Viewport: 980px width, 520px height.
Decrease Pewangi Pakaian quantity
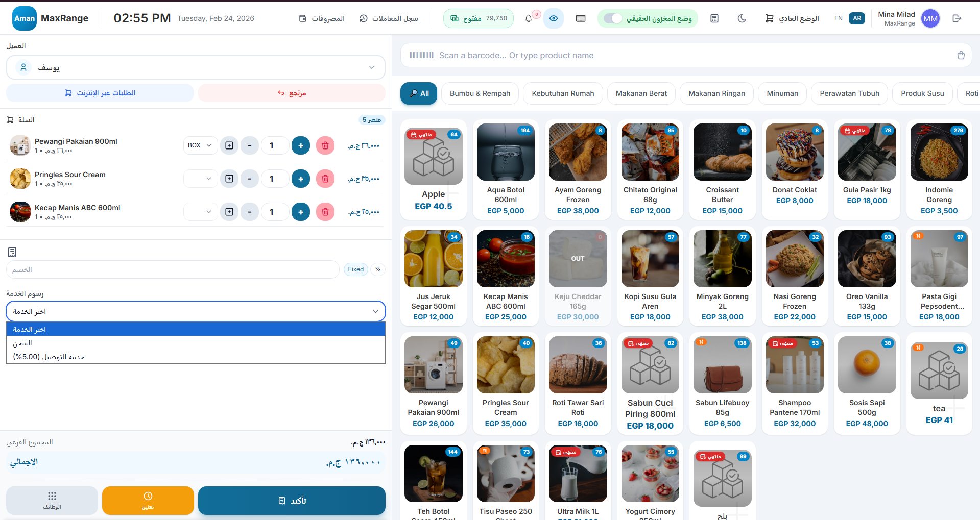point(250,145)
